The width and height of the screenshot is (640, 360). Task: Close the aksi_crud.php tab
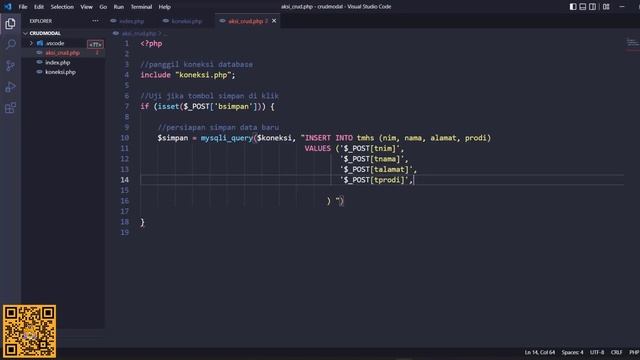274,21
